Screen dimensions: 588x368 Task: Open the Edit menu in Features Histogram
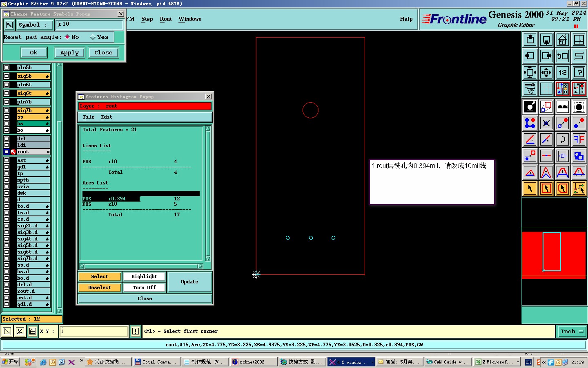(x=107, y=117)
